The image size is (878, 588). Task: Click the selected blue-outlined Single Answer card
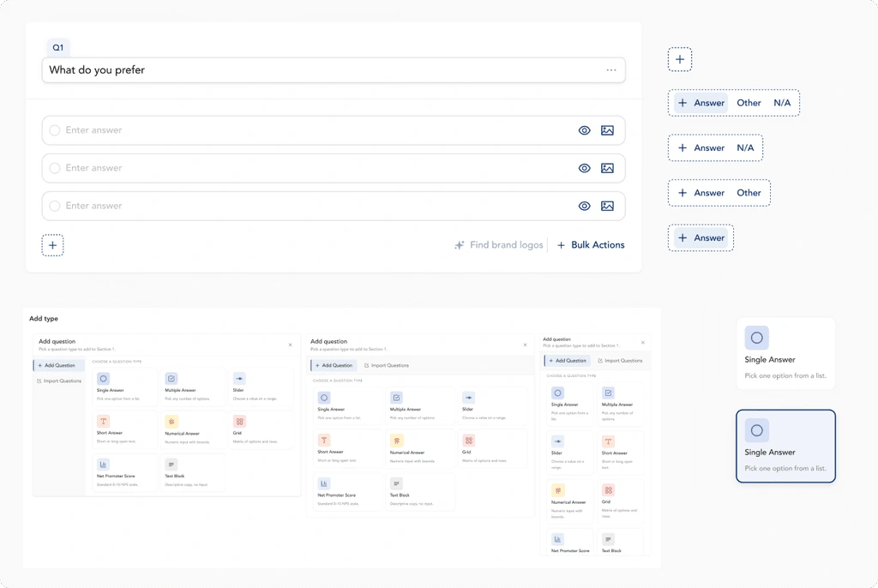785,446
